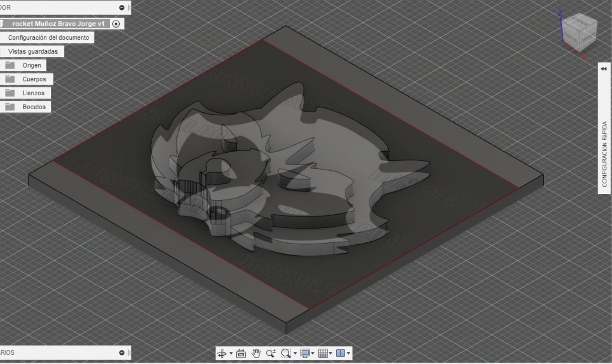The image size is (612, 364).
Task: Select the rocket Muñoz Bravo Jorge v1 component
Action: tap(58, 24)
